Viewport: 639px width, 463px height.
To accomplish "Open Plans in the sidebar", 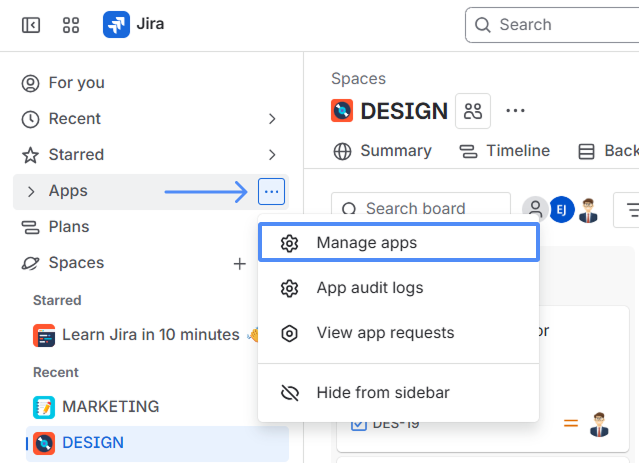I will tap(69, 227).
